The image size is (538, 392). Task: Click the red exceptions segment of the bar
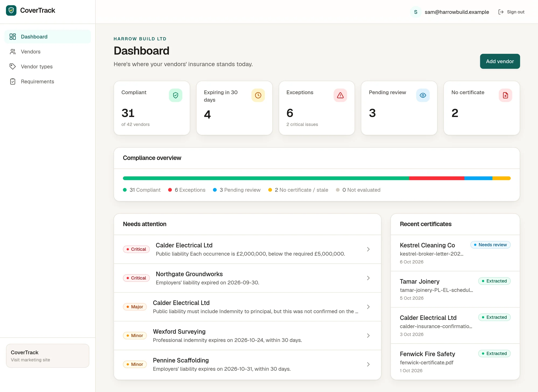[437, 178]
